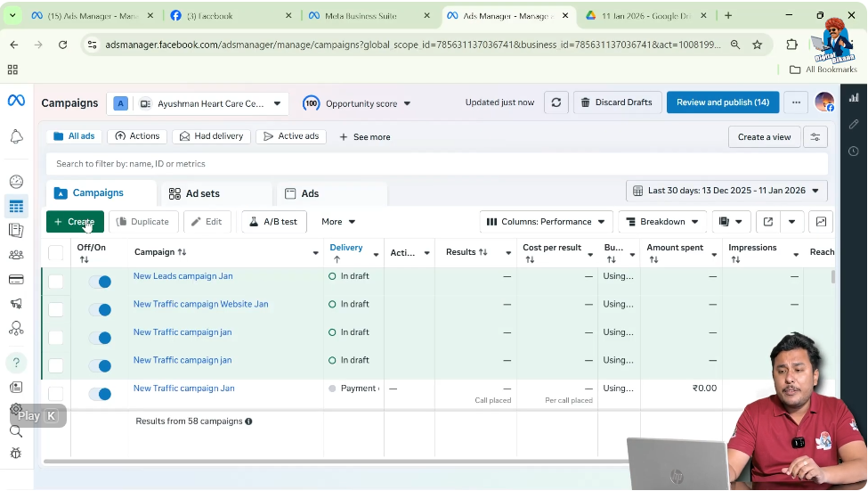Bookmark this page with the star icon

(x=758, y=45)
